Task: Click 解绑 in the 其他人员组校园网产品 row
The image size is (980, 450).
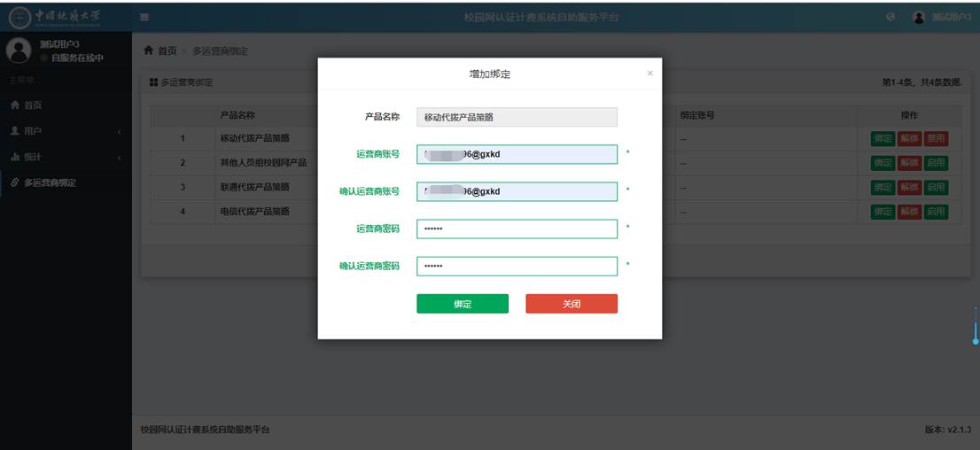Action: pyautogui.click(x=909, y=162)
